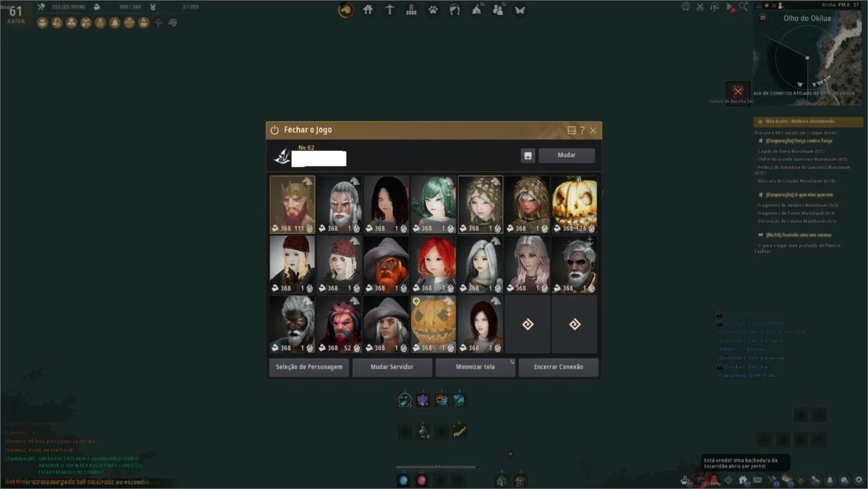This screenshot has height=489, width=868.
Task: Select the bright red-haired girl portrait
Action: pyautogui.click(x=433, y=264)
